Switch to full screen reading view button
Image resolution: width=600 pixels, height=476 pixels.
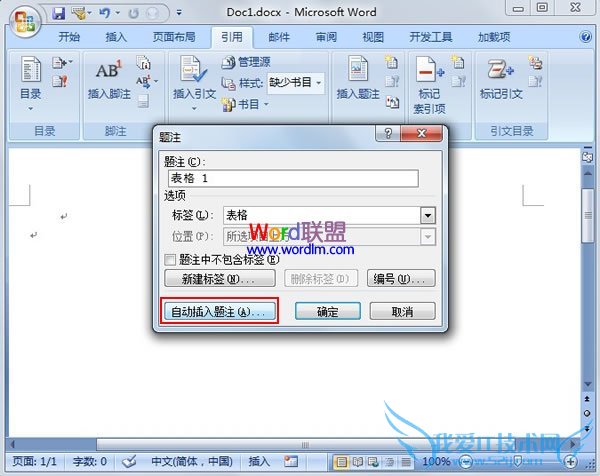pyautogui.click(x=357, y=462)
